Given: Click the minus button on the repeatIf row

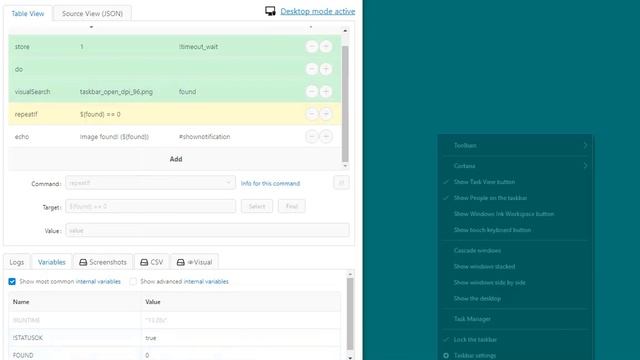Looking at the screenshot, I should 312,114.
